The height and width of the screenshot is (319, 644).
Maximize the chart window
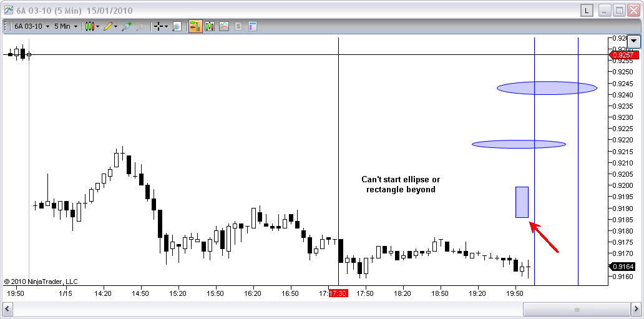pos(620,11)
